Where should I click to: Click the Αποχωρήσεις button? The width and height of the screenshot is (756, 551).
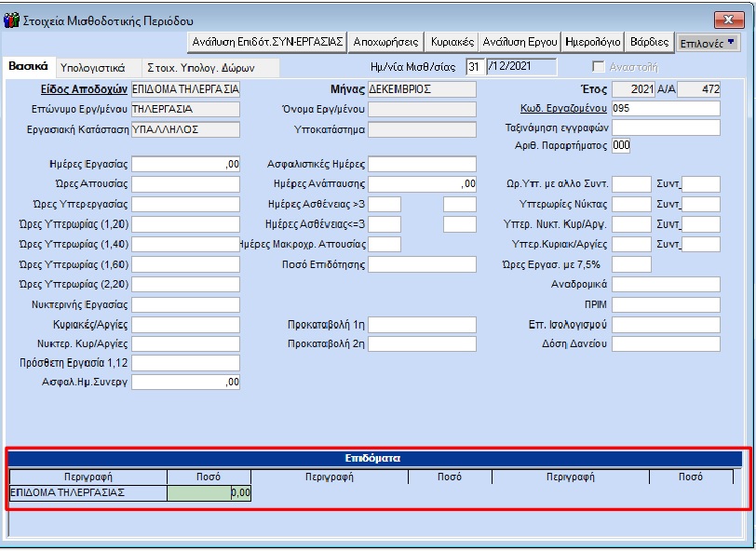click(385, 42)
